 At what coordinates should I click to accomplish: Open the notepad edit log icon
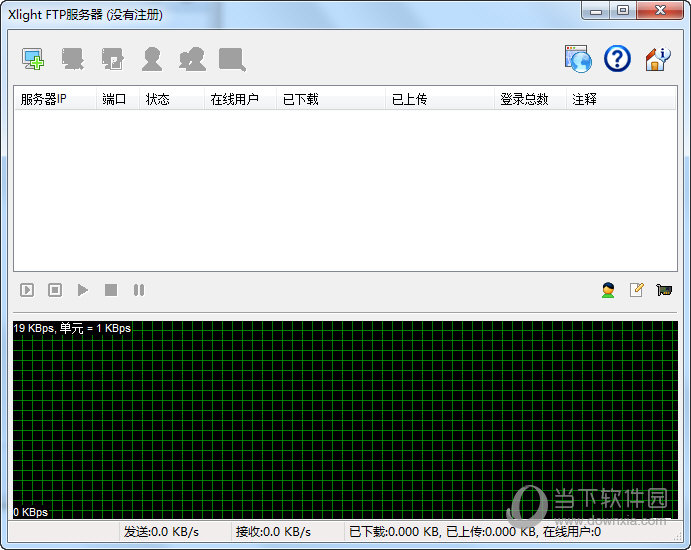tap(636, 290)
